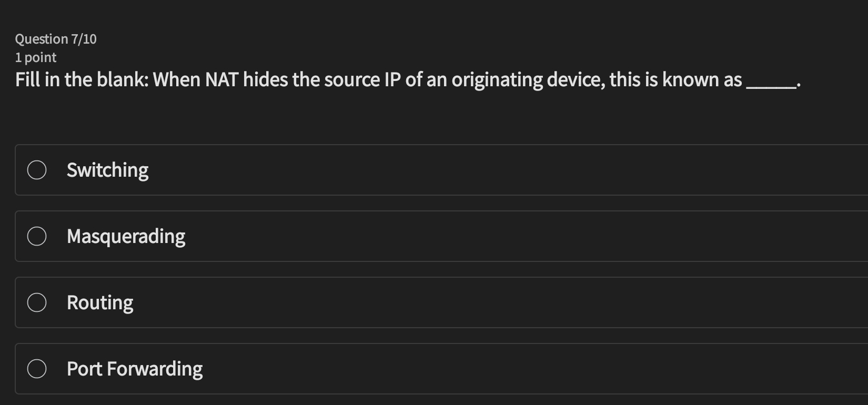Select the fourth answer row

[x=421, y=369]
